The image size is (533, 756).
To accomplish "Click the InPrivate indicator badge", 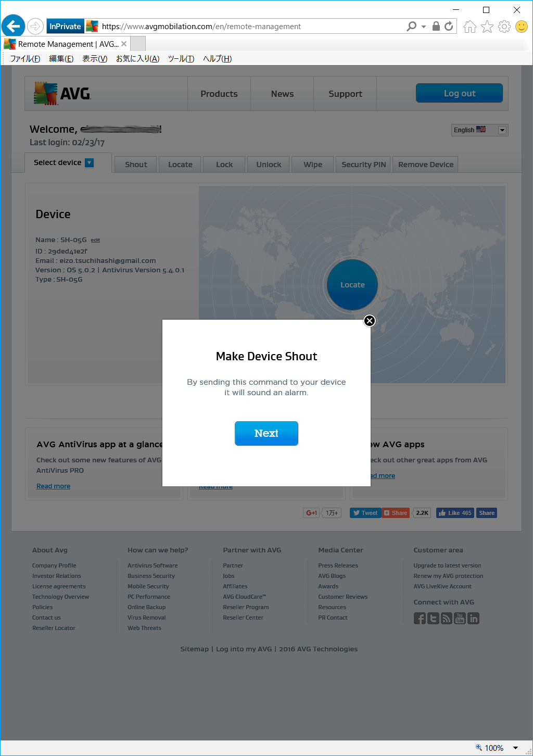I will click(x=65, y=26).
